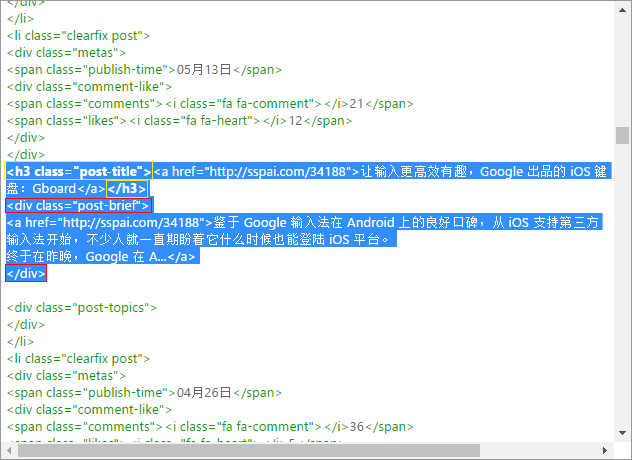Image resolution: width=632 pixels, height=460 pixels.
Task: Click the publish-time line showing 04月26日
Action: 144,393
